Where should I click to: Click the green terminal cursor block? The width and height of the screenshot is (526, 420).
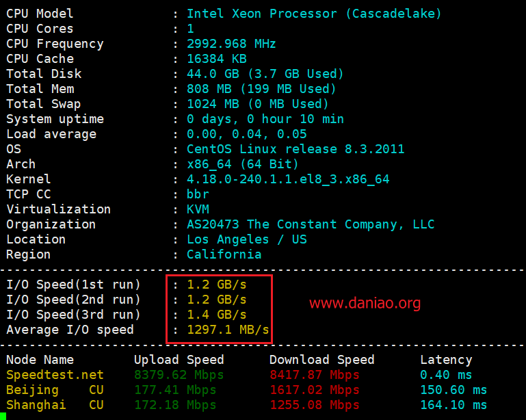pyautogui.click(x=3, y=417)
